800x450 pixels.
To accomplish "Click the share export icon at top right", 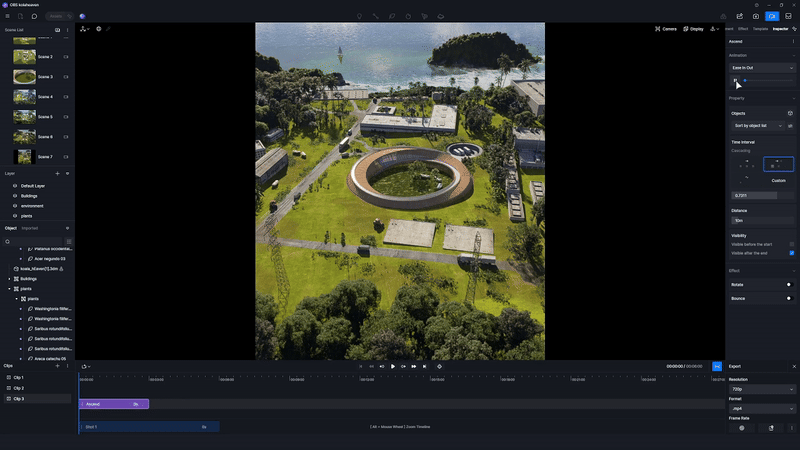I will pos(739,16).
